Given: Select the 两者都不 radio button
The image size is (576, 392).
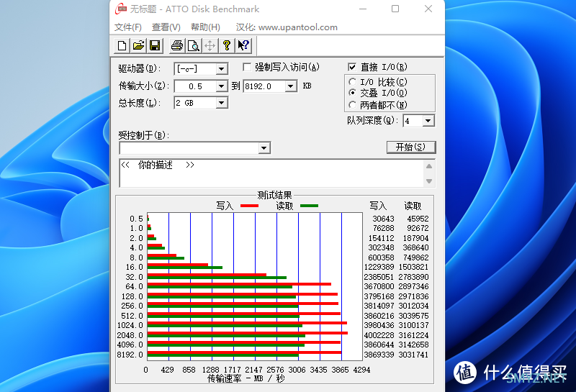Looking at the screenshot, I should pos(352,105).
